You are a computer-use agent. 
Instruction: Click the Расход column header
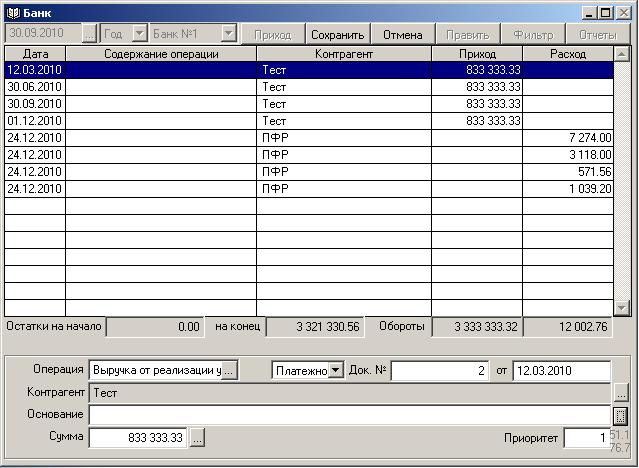coord(568,54)
